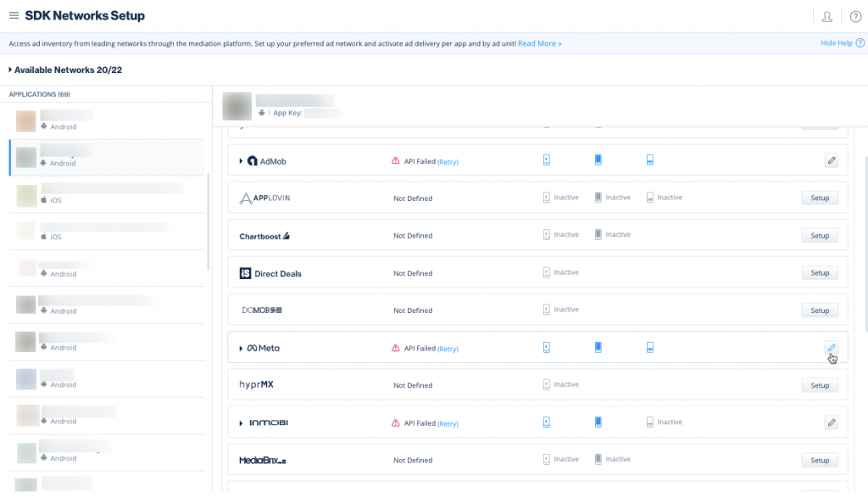Toggle AppLovin's first inactive ad unit
The height and width of the screenshot is (498, 868).
(x=547, y=198)
